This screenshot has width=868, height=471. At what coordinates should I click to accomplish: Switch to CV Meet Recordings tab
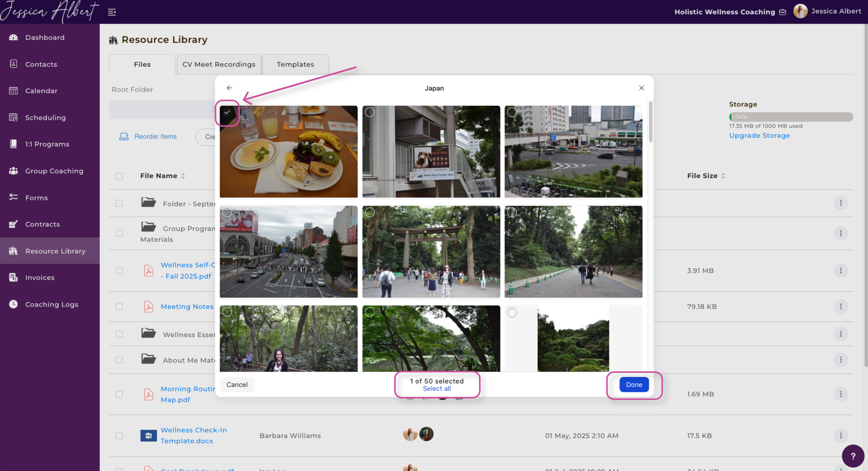[219, 64]
